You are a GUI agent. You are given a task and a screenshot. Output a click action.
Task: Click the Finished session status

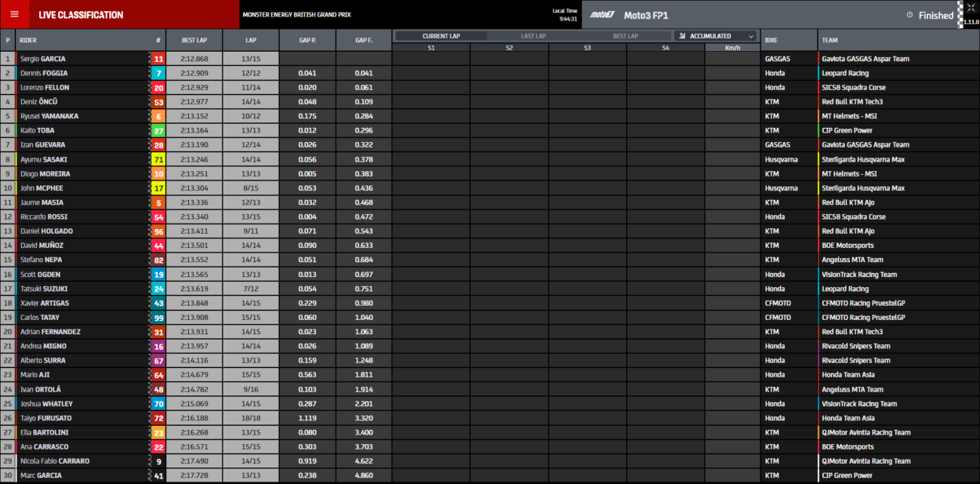coord(936,15)
